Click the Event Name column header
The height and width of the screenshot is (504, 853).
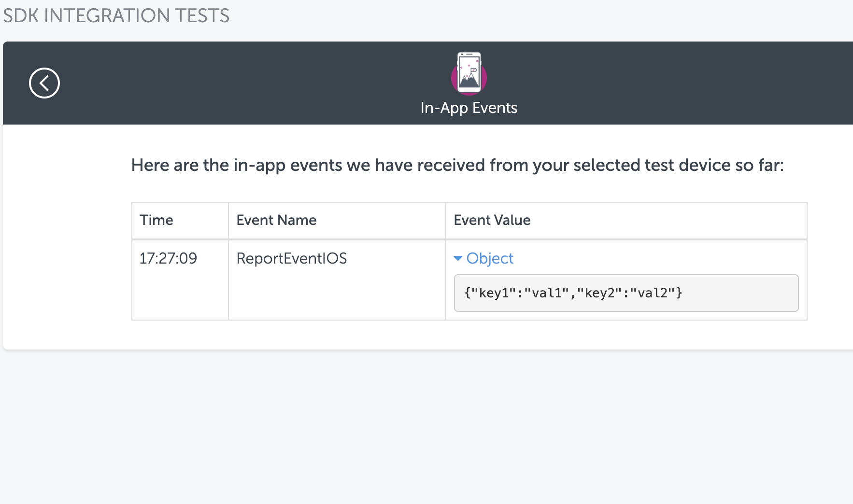coord(276,220)
